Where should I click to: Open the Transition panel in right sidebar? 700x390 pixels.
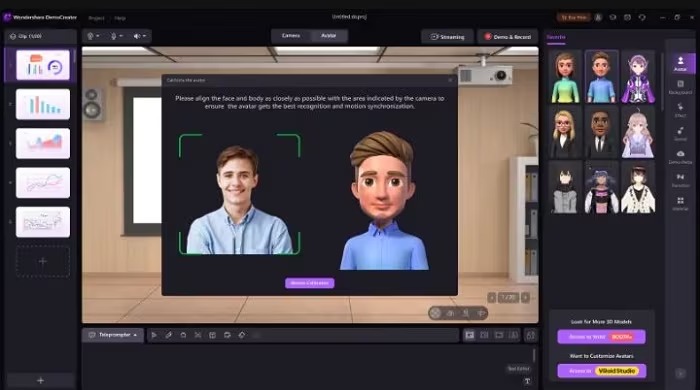(x=680, y=180)
